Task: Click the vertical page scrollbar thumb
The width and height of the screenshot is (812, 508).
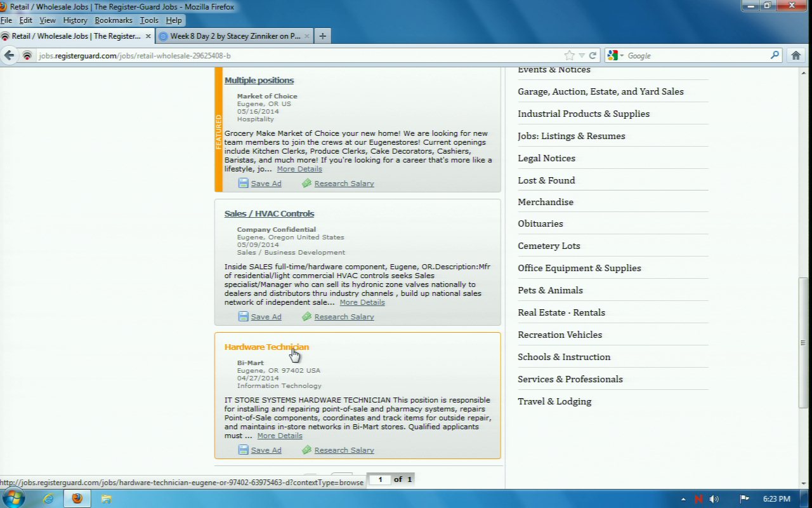Action: 802,343
